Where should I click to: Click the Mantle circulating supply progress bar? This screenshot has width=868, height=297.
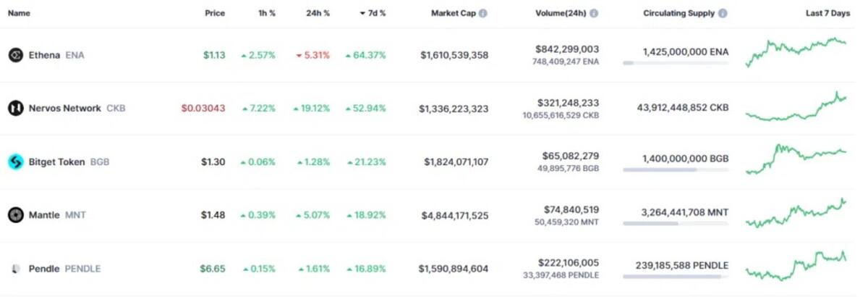pyautogui.click(x=676, y=224)
